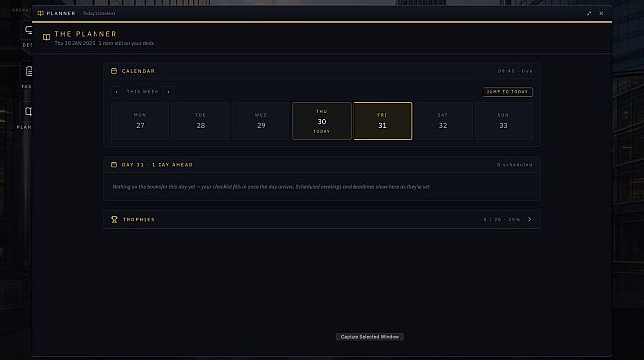Click the Capture Selected Window tooltip

(x=369, y=337)
